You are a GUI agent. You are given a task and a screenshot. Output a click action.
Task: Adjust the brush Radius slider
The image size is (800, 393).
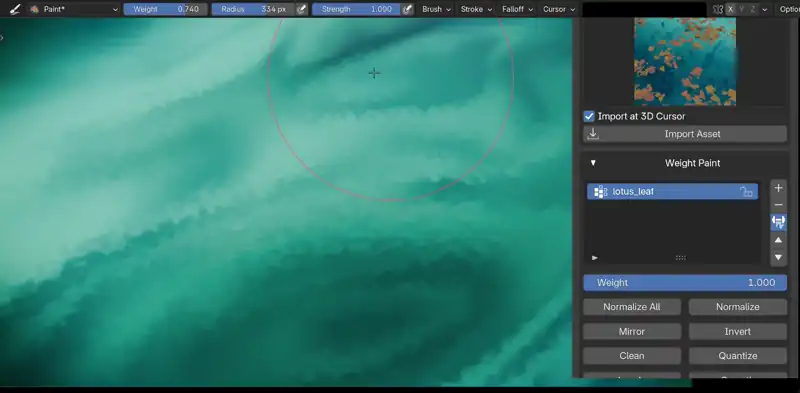253,9
